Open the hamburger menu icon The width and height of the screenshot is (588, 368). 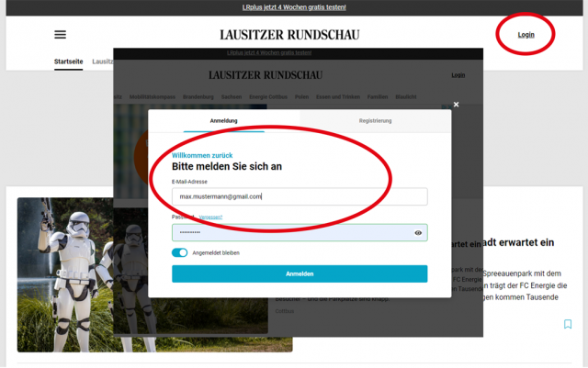point(61,35)
